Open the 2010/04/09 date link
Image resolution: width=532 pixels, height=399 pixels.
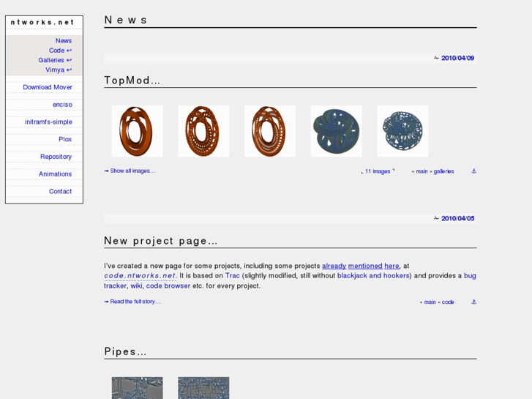[x=457, y=58]
